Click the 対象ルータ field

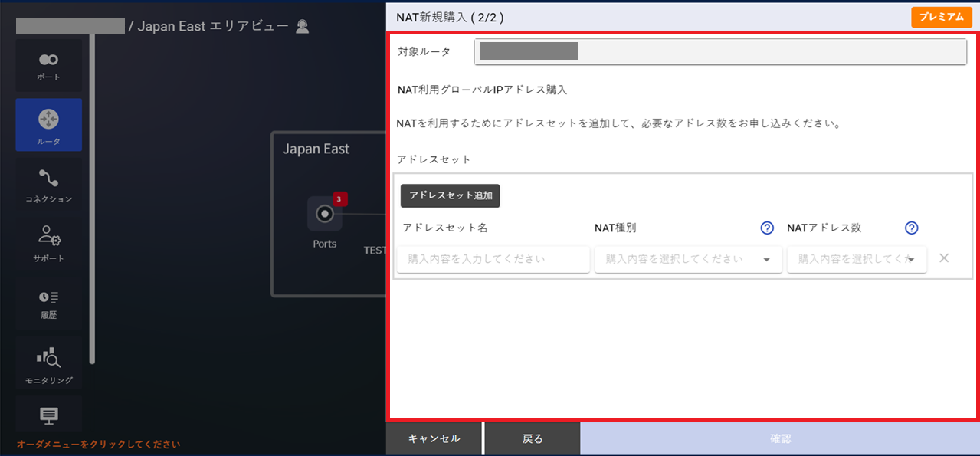(x=720, y=51)
